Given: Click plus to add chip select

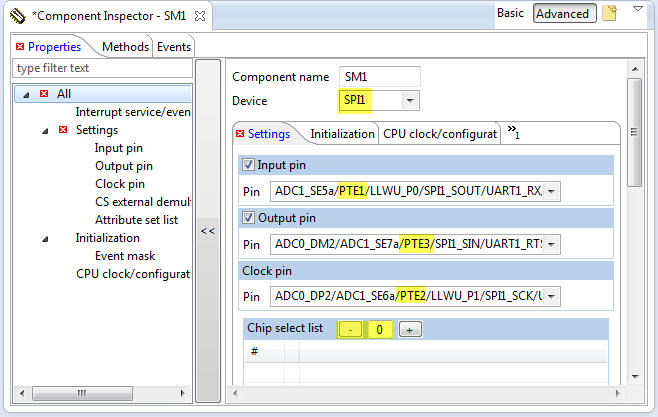Looking at the screenshot, I should tap(412, 329).
